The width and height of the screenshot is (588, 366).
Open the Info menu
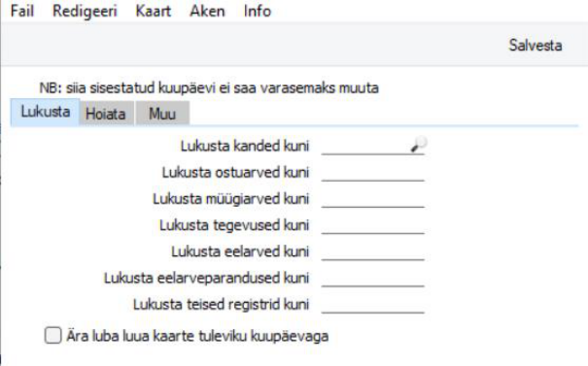pos(258,11)
